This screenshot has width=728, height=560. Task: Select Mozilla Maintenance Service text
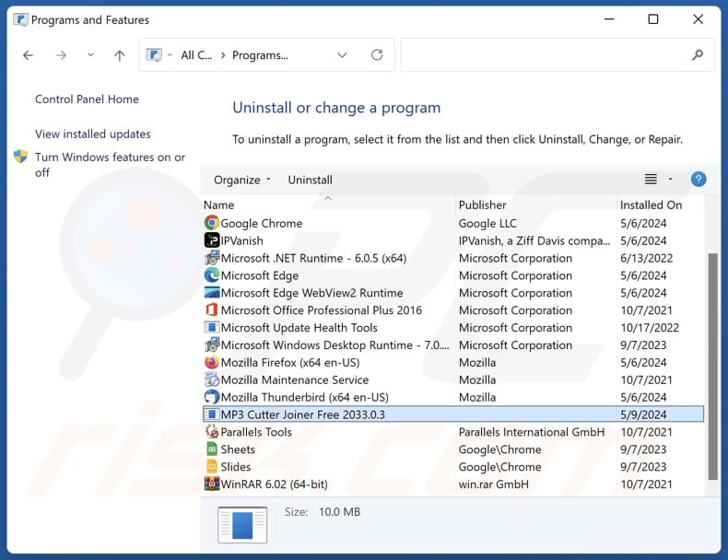tap(294, 380)
